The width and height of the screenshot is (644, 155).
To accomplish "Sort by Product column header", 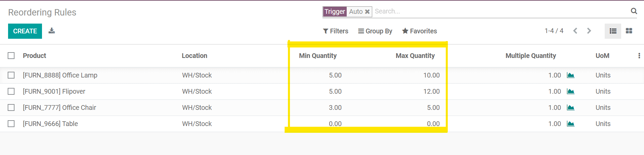I will tap(34, 56).
